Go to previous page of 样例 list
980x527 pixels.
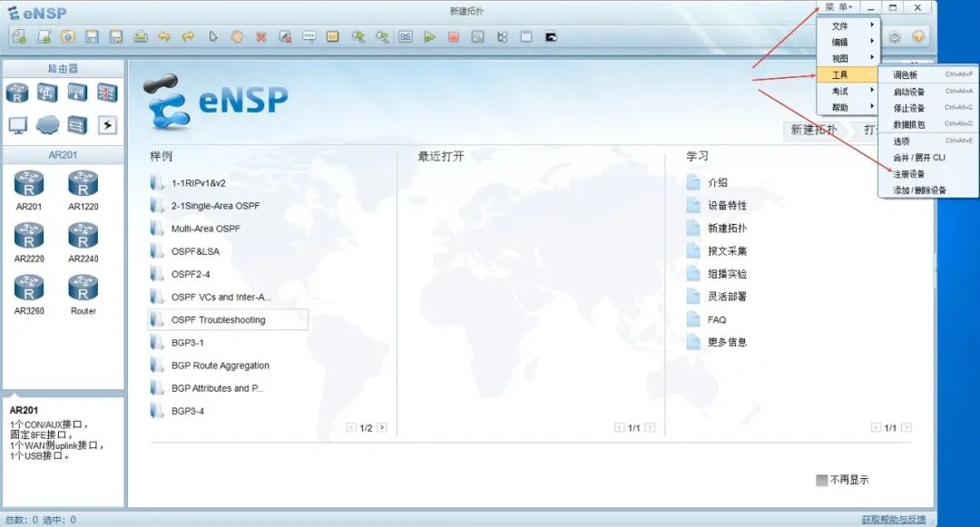point(350,428)
